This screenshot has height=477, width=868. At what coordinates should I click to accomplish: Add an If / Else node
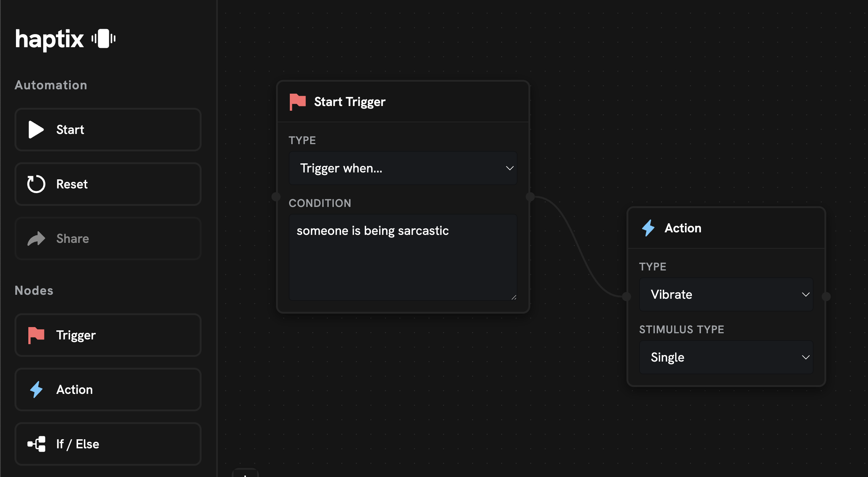108,444
